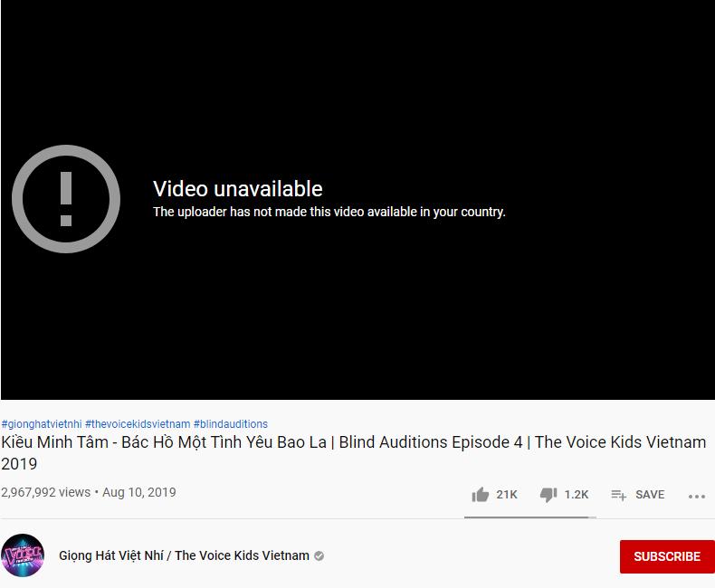The width and height of the screenshot is (715, 588).
Task: Click the SAVE text label
Action: [650, 495]
